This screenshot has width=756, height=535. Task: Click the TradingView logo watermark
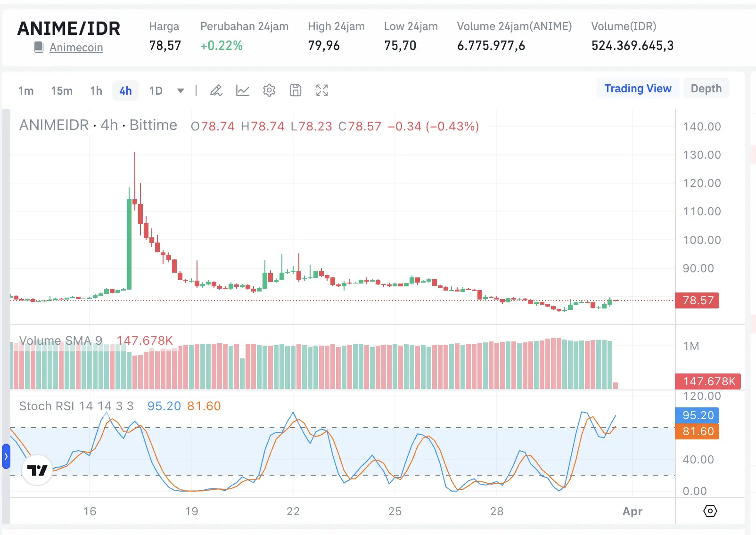[37, 470]
